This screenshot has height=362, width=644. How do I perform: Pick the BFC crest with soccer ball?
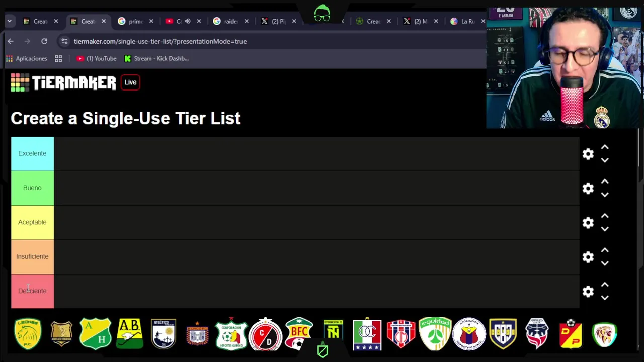299,334
